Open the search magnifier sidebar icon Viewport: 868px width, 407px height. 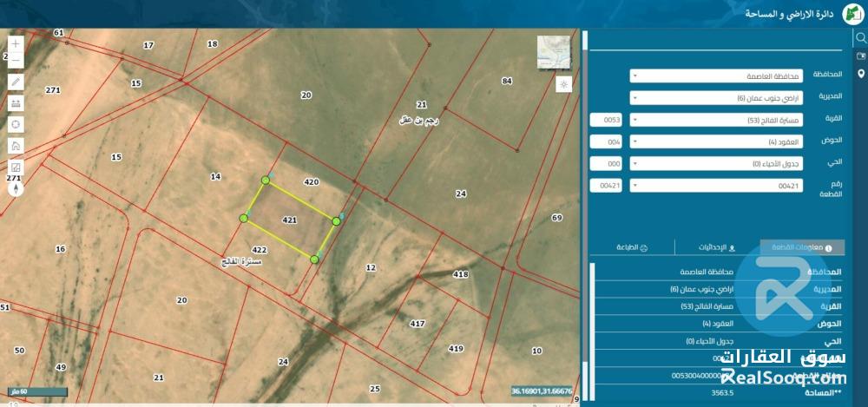[x=861, y=37]
